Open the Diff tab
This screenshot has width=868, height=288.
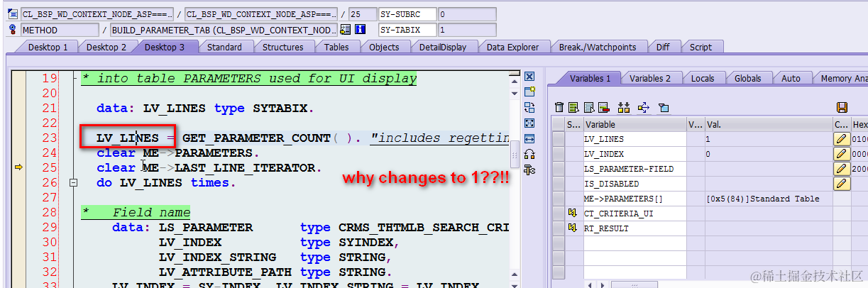[x=663, y=47]
